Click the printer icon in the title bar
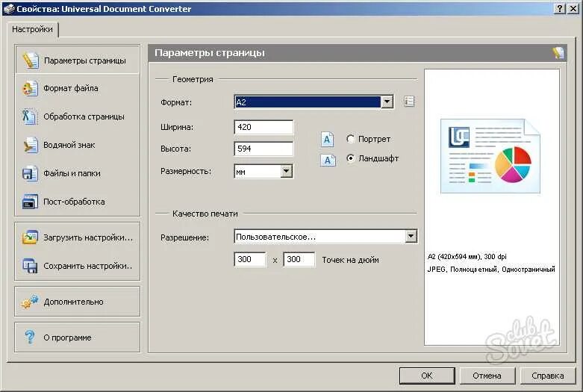The height and width of the screenshot is (392, 583). (9, 8)
